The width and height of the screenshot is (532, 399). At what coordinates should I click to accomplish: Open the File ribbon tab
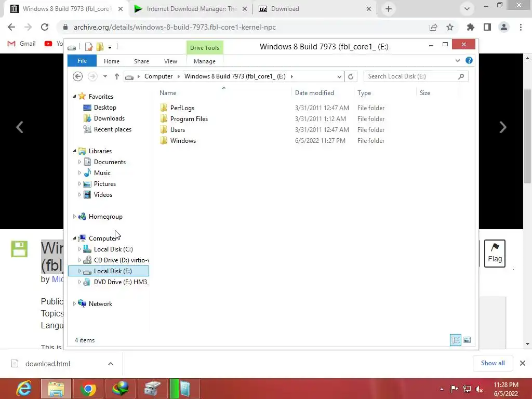click(x=82, y=61)
